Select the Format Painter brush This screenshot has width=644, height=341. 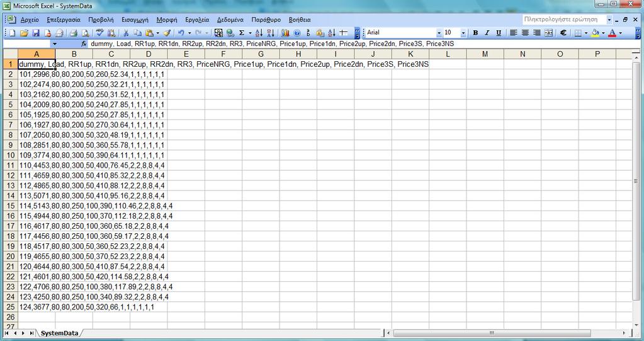tap(167, 33)
